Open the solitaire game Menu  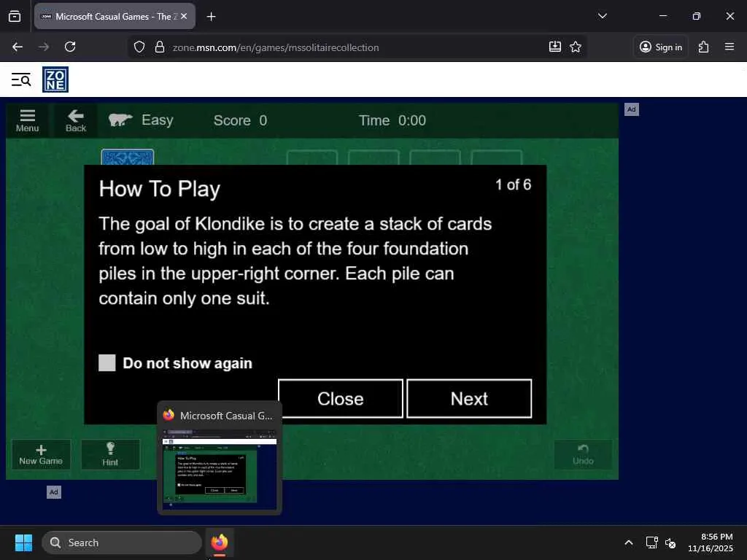pos(27,120)
